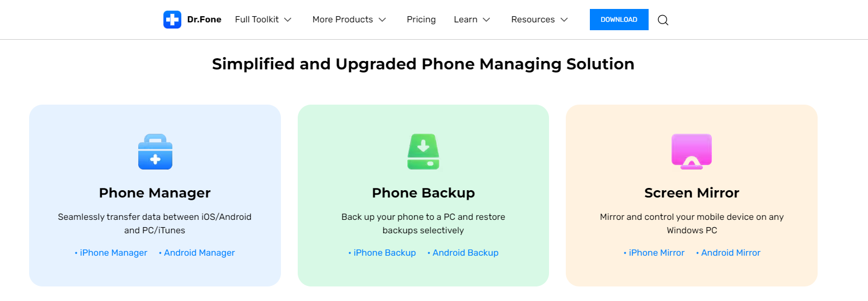Go to the Pricing page
868x301 pixels.
point(421,20)
